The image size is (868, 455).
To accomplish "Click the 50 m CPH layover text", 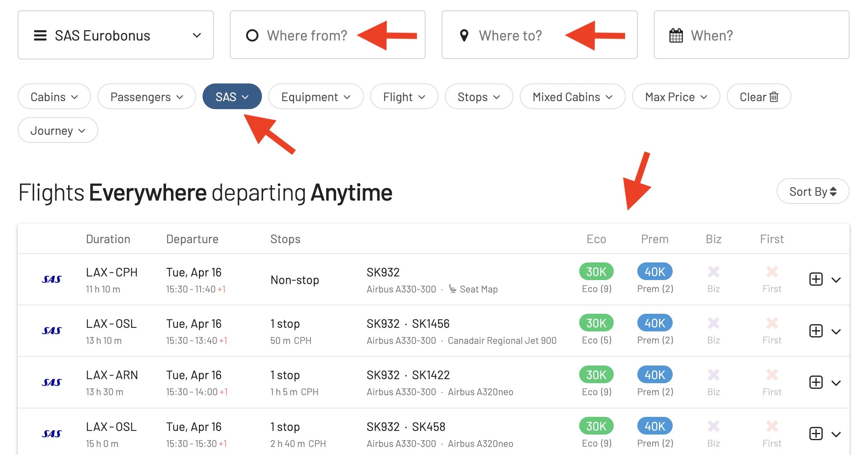I will coord(291,341).
